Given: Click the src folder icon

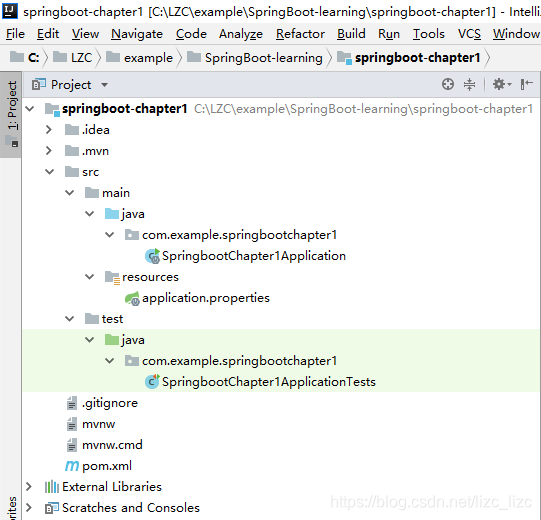Looking at the screenshot, I should pos(72,172).
